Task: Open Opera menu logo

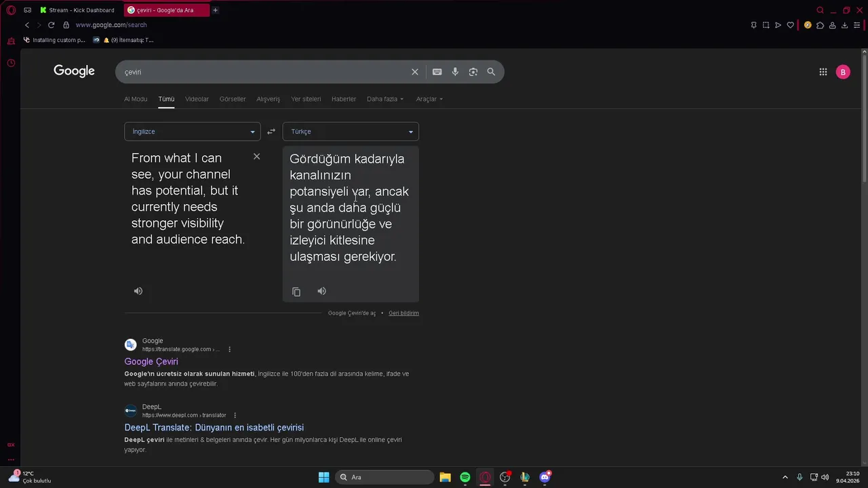Action: point(11,10)
